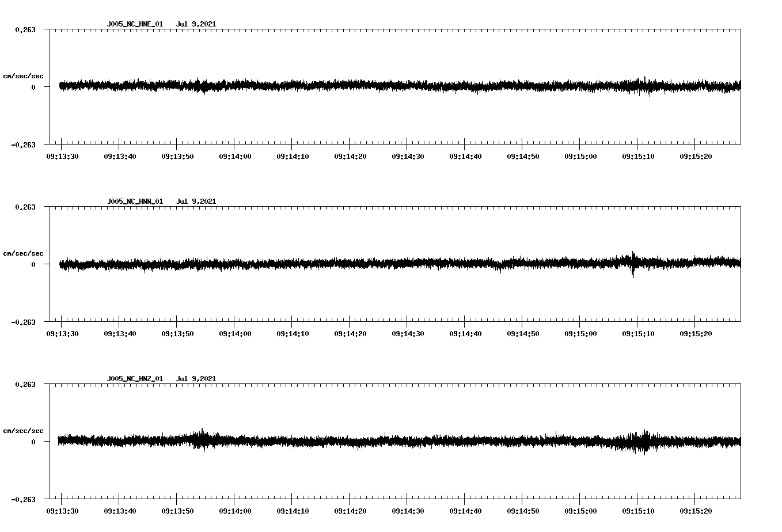Click the 09:14:20 time tick on bottom axis
The image size is (782, 532).
point(350,510)
